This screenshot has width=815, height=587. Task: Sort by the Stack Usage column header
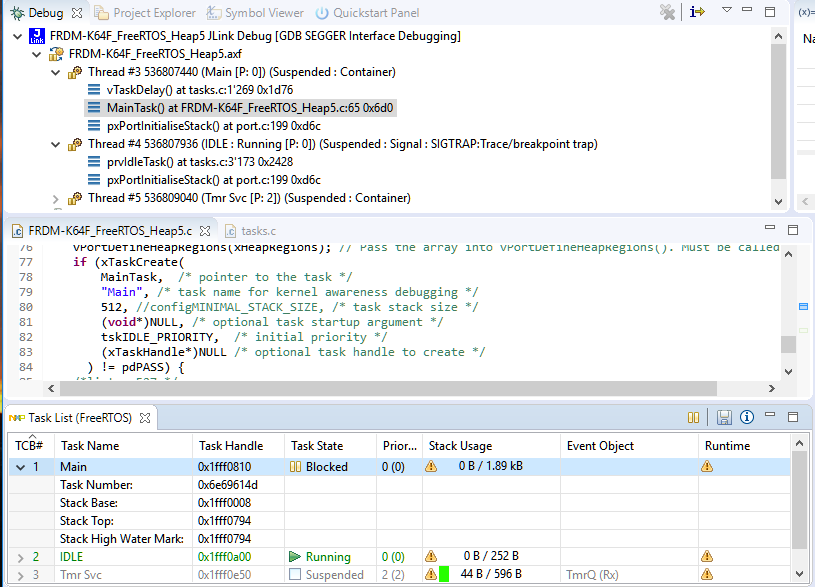(492, 446)
